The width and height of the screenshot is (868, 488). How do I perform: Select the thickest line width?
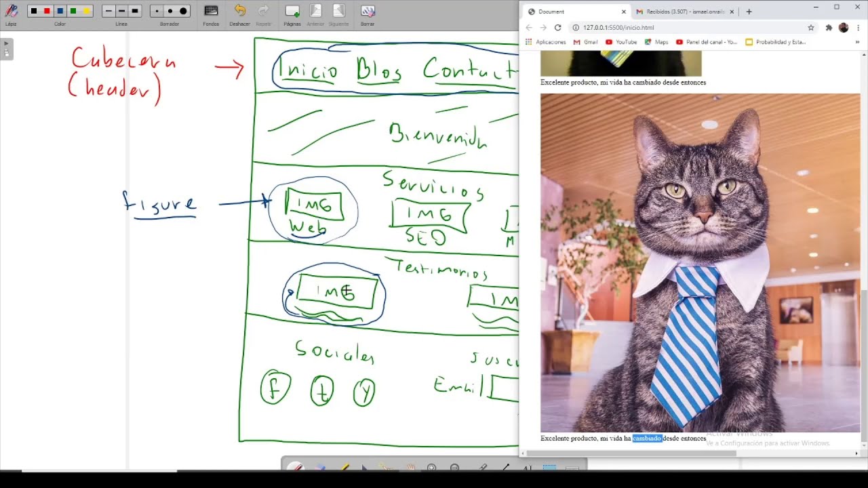[x=134, y=11]
